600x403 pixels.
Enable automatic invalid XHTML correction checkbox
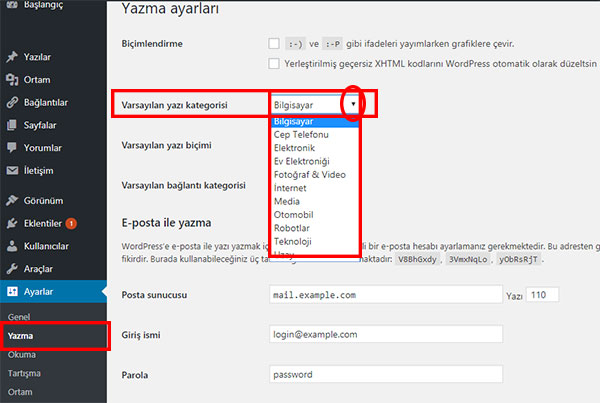pos(274,64)
